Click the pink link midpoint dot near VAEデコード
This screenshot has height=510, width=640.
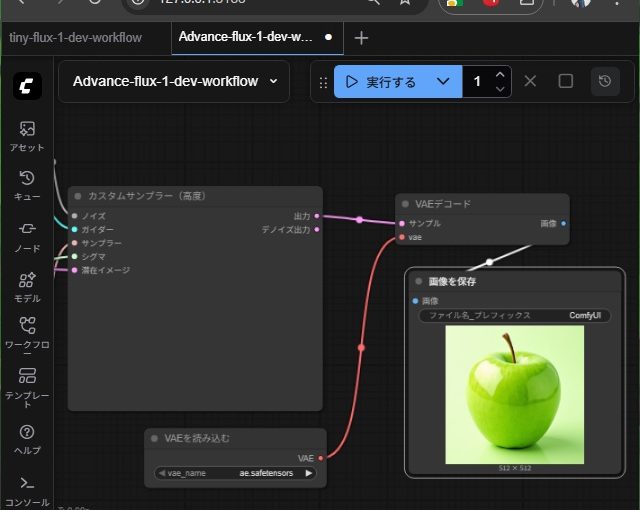359,220
